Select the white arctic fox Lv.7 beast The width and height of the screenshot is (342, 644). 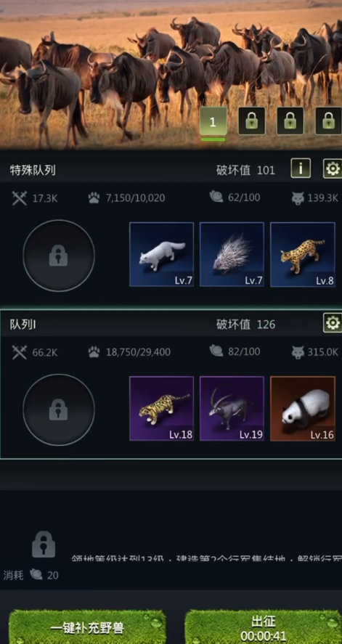click(161, 254)
